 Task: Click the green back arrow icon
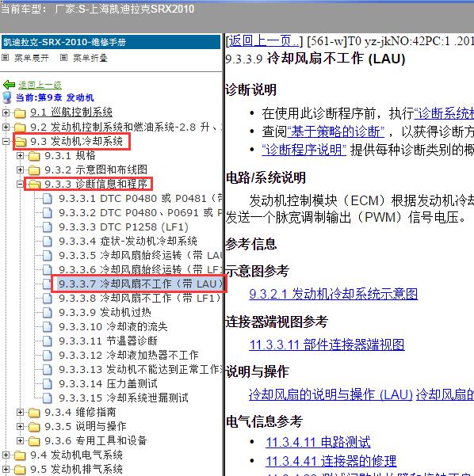click(x=10, y=85)
